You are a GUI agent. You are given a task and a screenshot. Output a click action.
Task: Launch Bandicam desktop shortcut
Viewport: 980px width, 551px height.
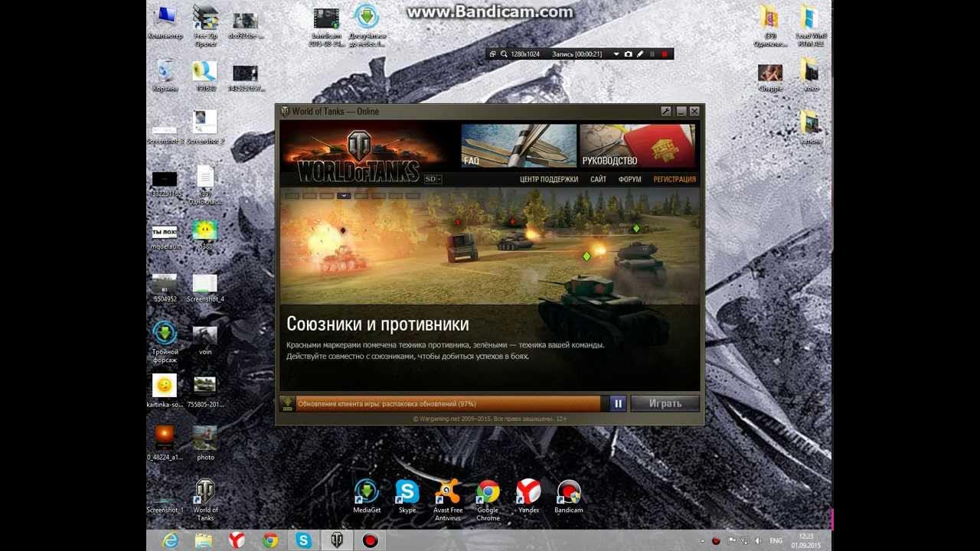pos(569,496)
